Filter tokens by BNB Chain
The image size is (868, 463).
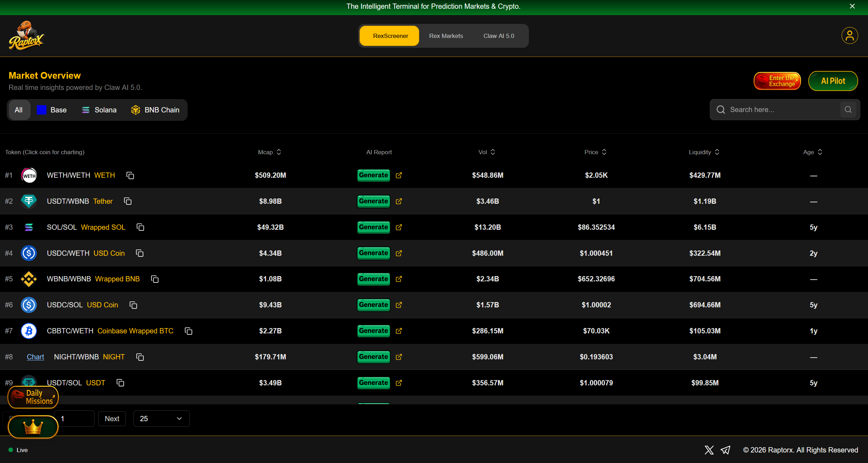coord(155,110)
